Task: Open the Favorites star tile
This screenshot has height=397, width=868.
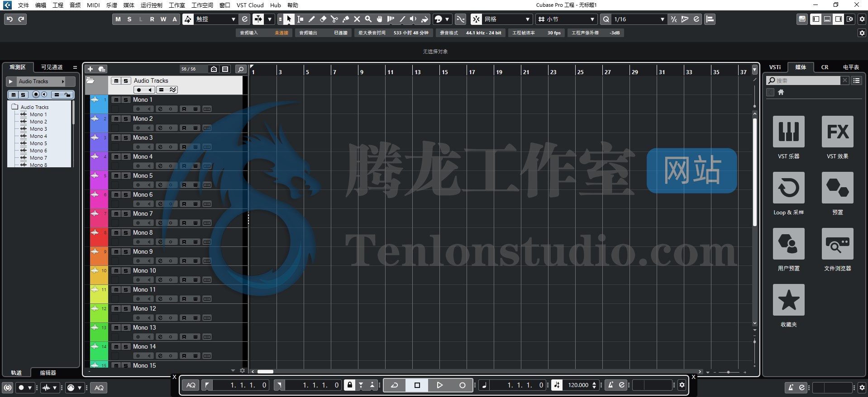Action: [x=788, y=300]
